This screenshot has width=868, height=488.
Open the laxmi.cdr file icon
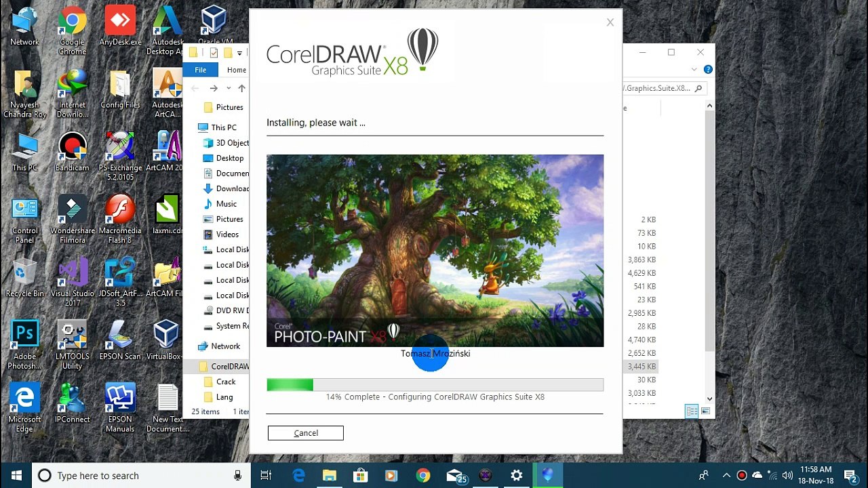pyautogui.click(x=166, y=215)
